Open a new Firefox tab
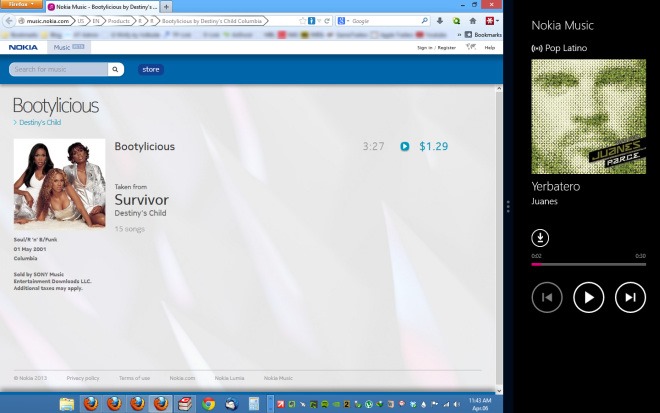660x413 pixels. click(166, 7)
